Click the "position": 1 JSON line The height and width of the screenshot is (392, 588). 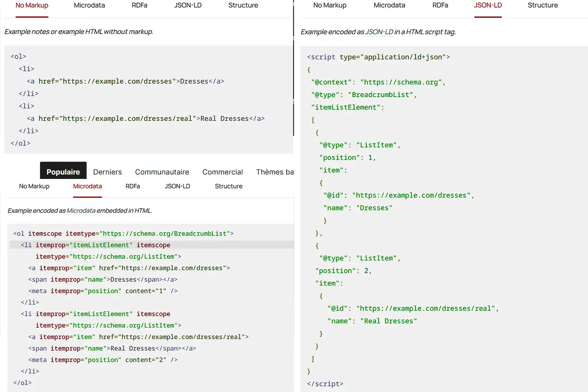(x=348, y=158)
